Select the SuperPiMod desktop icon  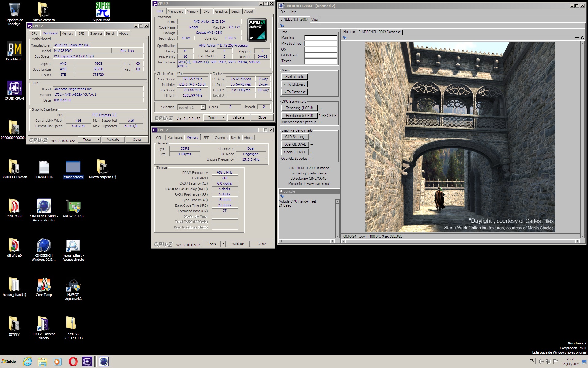[103, 12]
